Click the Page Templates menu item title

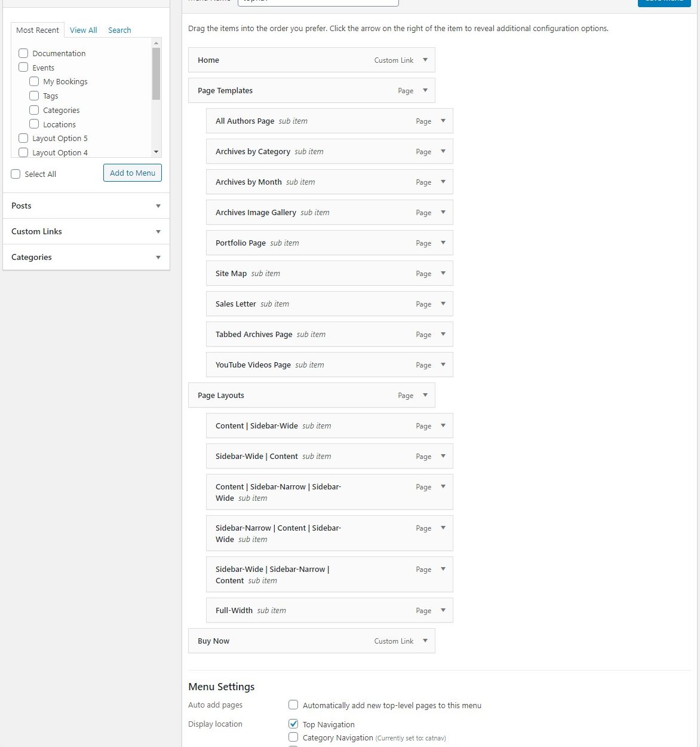pyautogui.click(x=225, y=90)
